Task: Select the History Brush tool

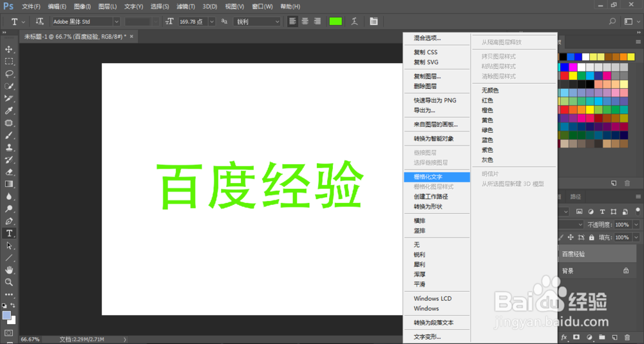Action: 8,160
